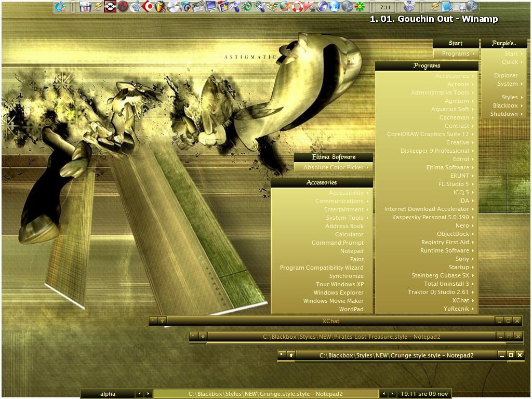Expand the Styles submenu in Purple's menu

pos(504,97)
